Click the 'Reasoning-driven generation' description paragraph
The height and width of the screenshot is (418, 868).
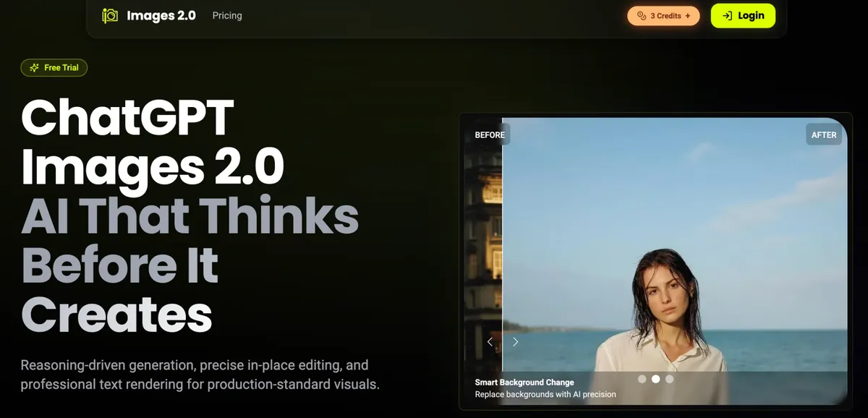pyautogui.click(x=200, y=375)
